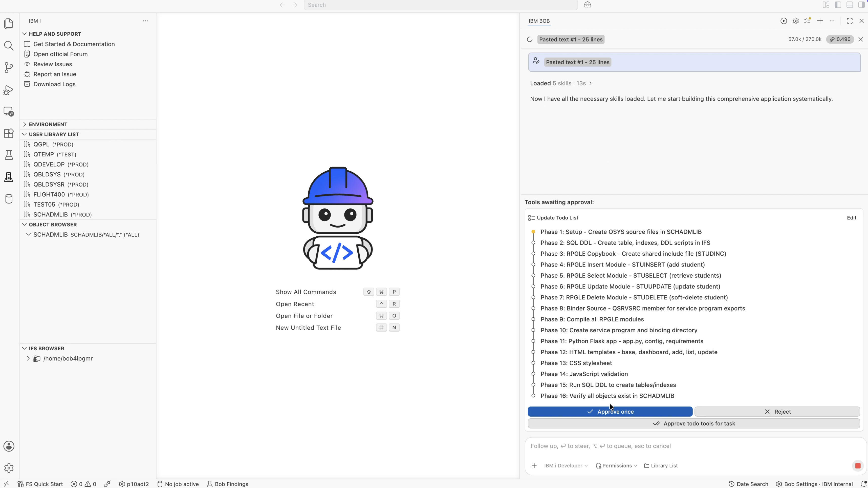This screenshot has width=868, height=488.
Task: Open the database view icon
Action: tap(9, 199)
